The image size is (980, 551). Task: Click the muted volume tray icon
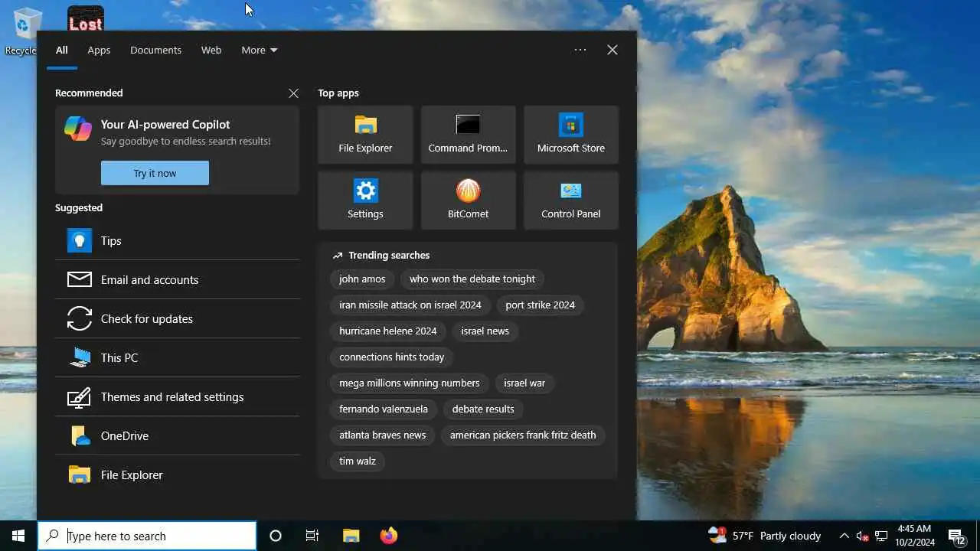863,536
